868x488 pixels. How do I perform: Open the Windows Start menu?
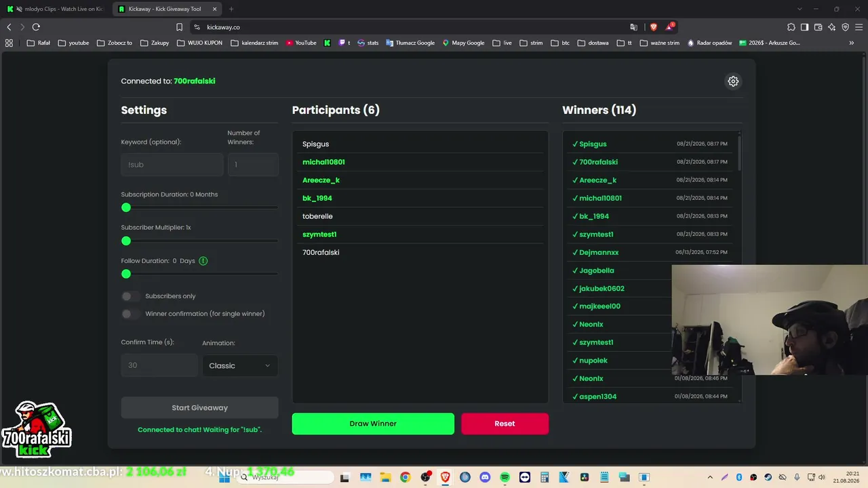[x=225, y=477]
